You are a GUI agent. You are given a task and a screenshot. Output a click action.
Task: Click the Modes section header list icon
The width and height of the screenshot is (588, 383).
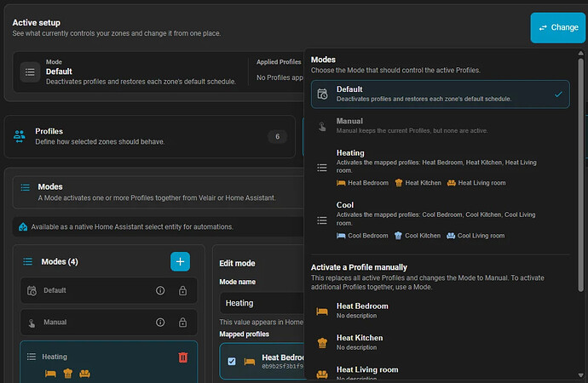pyautogui.click(x=25, y=187)
